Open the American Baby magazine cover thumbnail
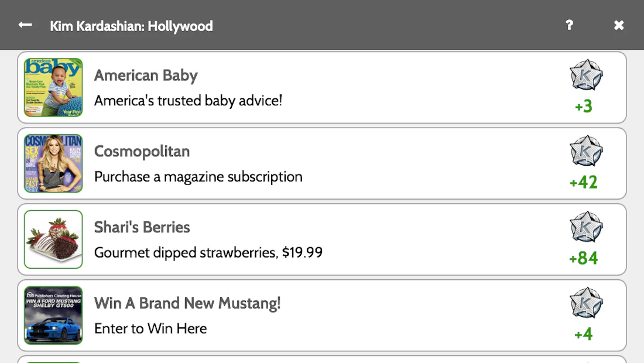The height and width of the screenshot is (363, 644). pos(53,87)
